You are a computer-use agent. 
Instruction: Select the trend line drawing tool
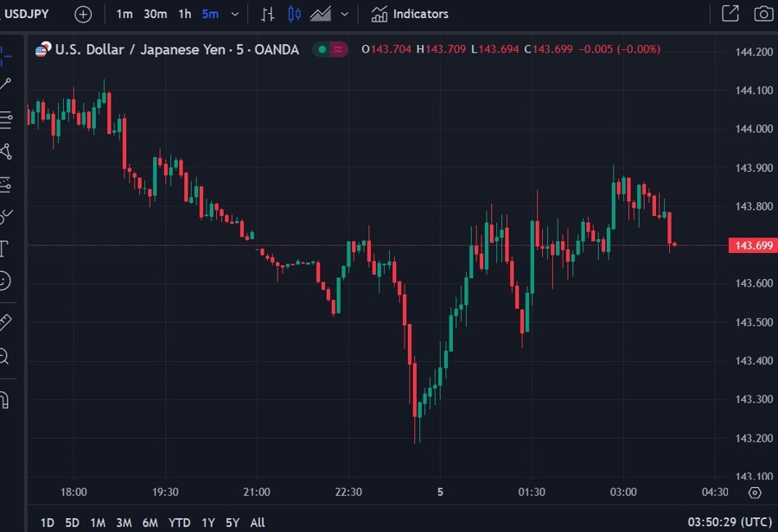pos(5,84)
